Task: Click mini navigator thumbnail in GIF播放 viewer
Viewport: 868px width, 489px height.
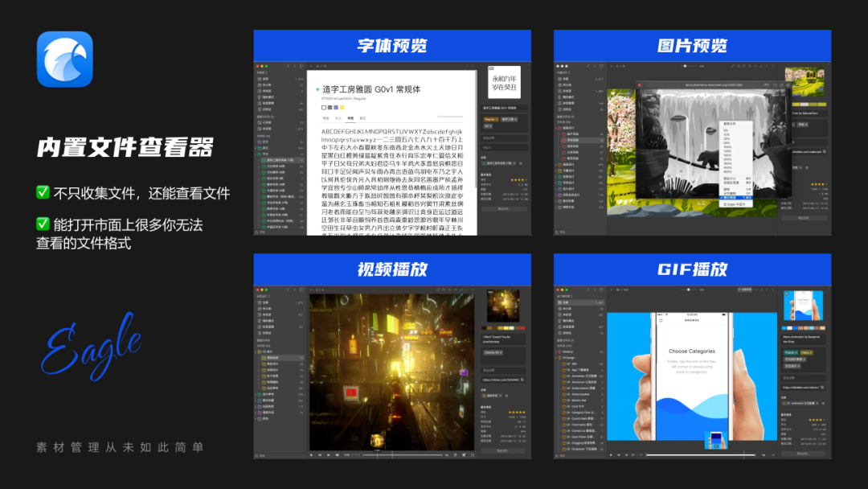Action: point(716,440)
